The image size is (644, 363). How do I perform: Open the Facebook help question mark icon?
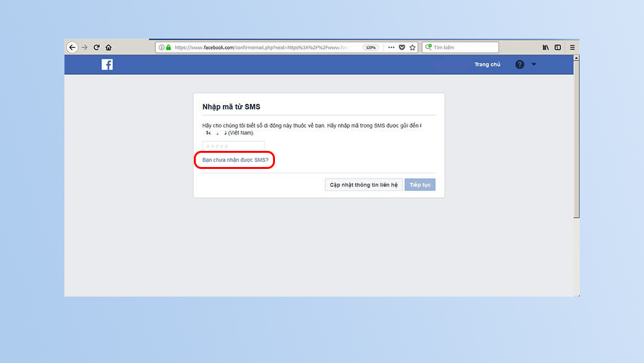[520, 64]
